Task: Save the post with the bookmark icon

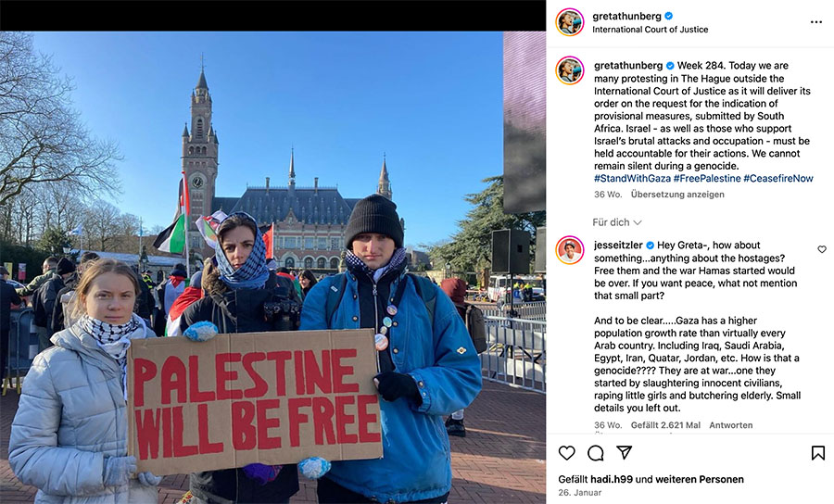Action: (x=818, y=453)
